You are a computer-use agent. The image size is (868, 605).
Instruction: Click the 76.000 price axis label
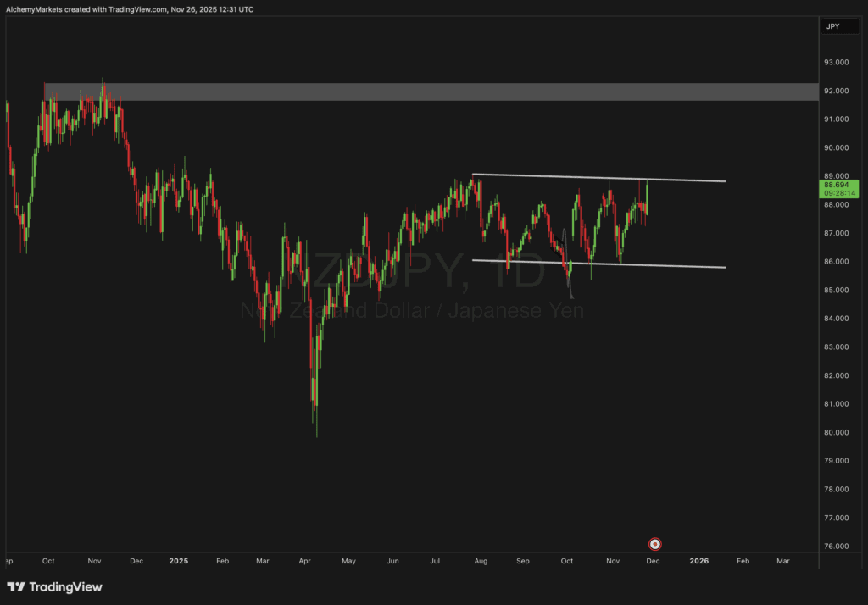pos(837,547)
